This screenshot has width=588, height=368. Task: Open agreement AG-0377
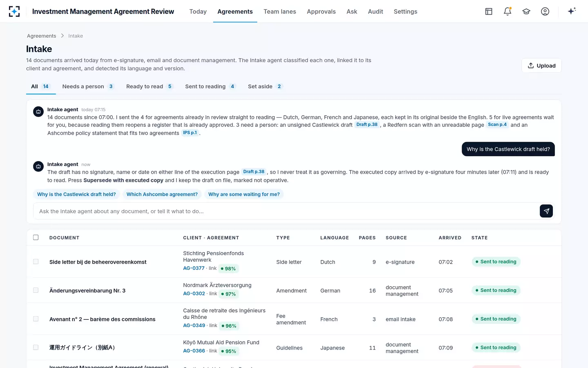[194, 268]
